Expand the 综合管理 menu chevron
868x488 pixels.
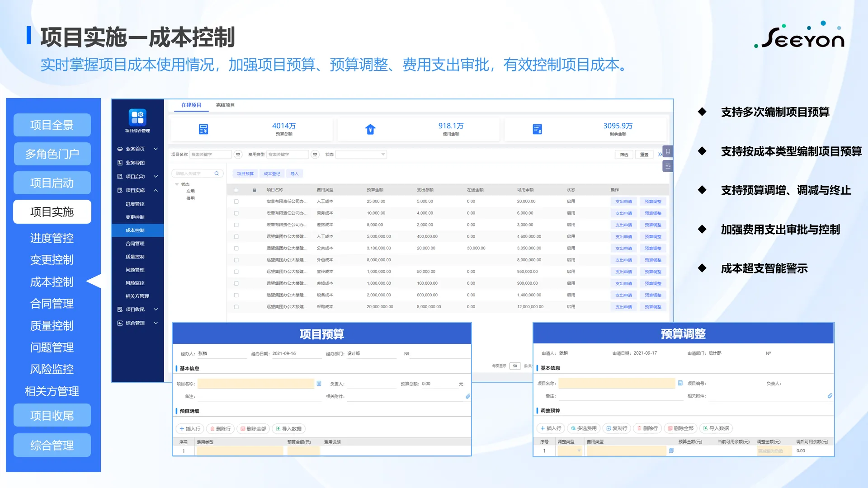(x=156, y=323)
